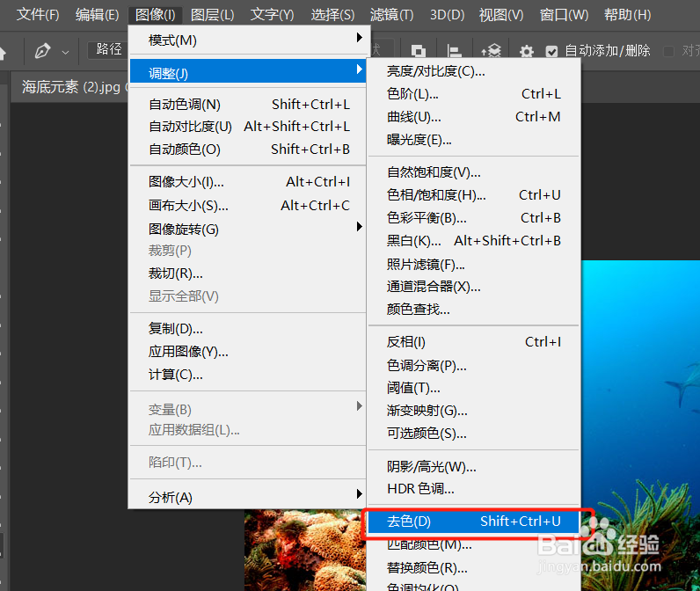Choose 通道混合器(X)...
Image resolution: width=700 pixels, height=591 pixels.
point(474,287)
